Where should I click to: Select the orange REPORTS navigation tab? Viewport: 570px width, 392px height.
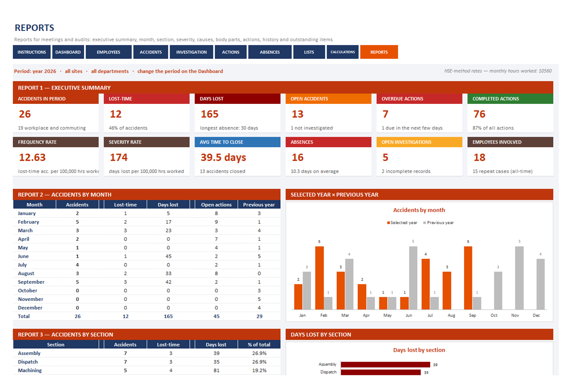click(379, 52)
